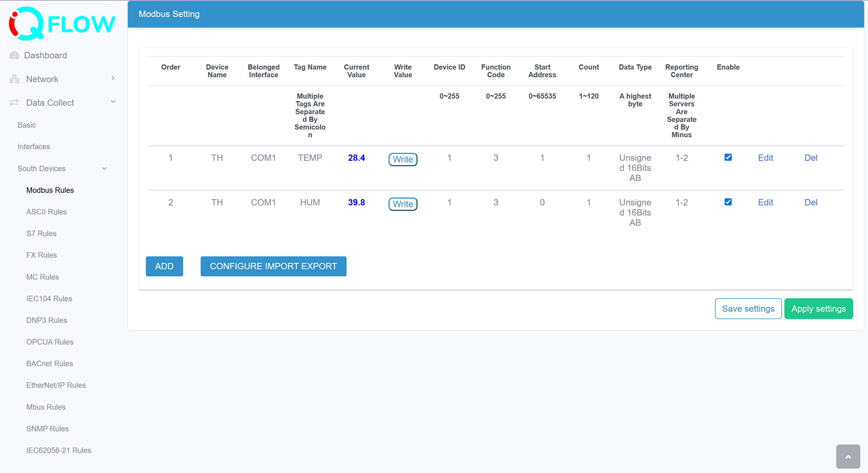Open Modbus Rules in the sidebar
Screen dimensions: 868x473
pos(50,190)
